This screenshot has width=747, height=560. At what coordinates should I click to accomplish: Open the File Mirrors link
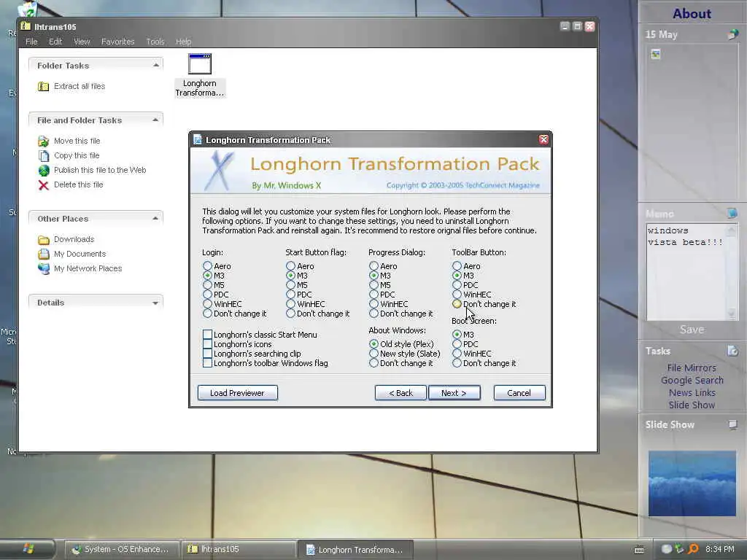click(692, 367)
